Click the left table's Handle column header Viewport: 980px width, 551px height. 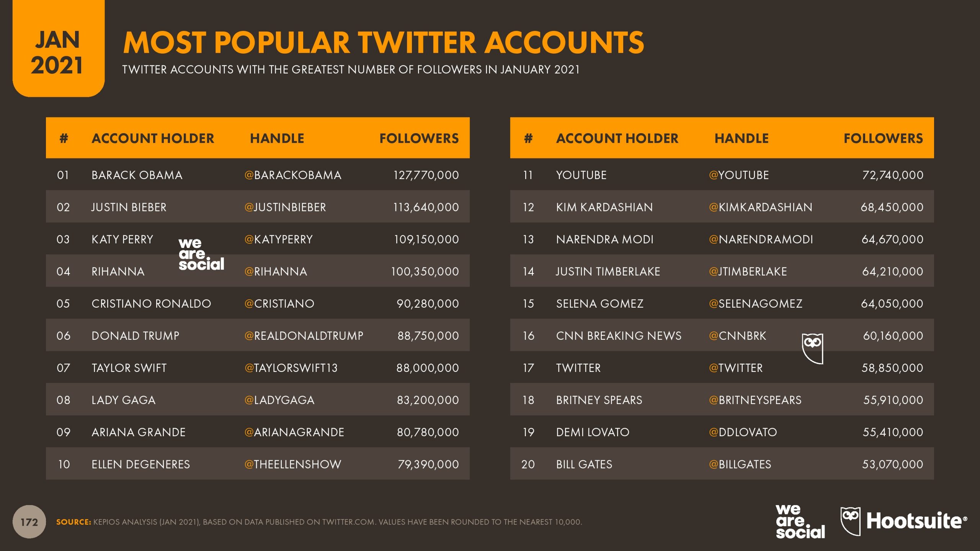point(277,138)
